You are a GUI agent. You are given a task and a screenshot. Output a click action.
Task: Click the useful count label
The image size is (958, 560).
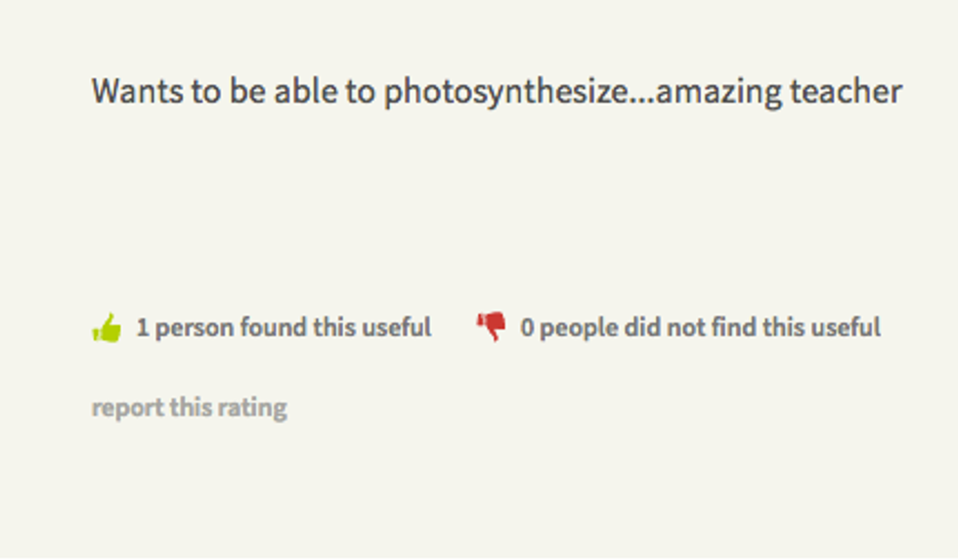tap(283, 327)
